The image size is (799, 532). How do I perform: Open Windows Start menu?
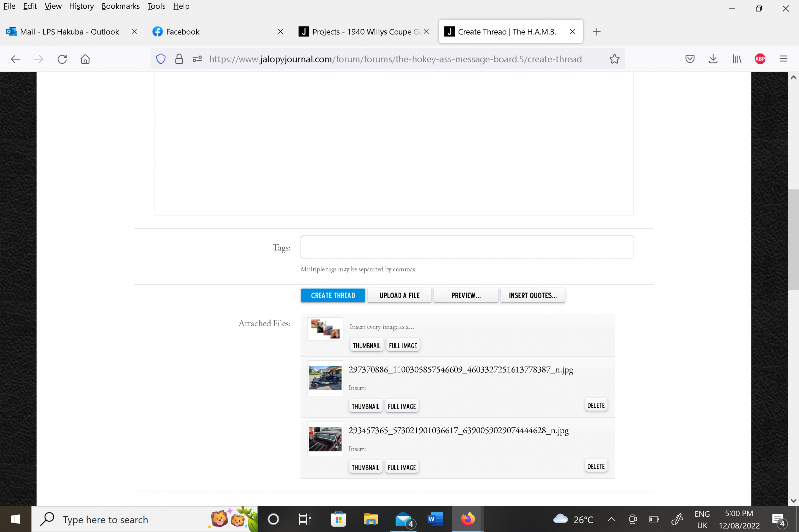tap(15, 519)
